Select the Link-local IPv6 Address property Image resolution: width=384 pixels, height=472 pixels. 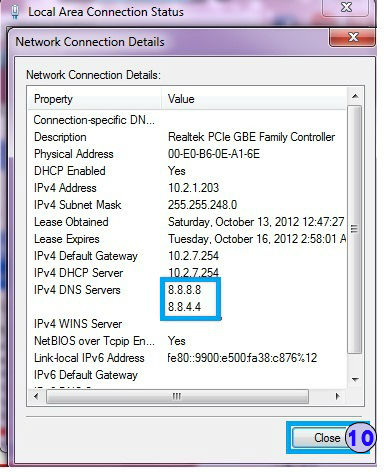[89, 358]
